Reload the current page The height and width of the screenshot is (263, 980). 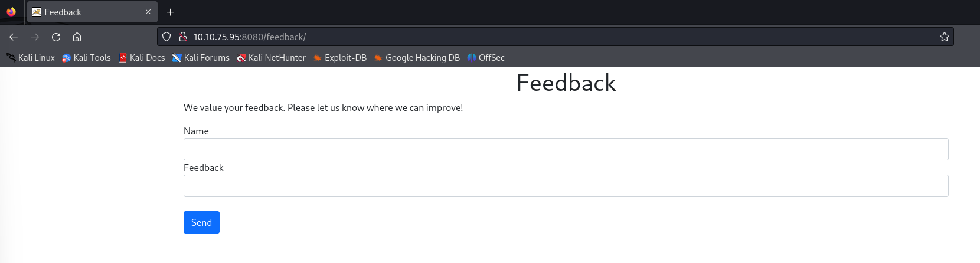coord(56,37)
